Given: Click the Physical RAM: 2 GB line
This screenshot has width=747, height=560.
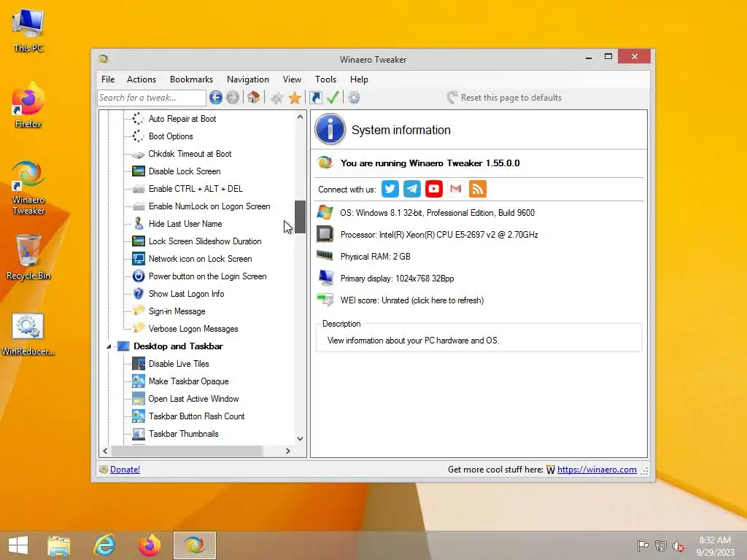Looking at the screenshot, I should pyautogui.click(x=375, y=257).
